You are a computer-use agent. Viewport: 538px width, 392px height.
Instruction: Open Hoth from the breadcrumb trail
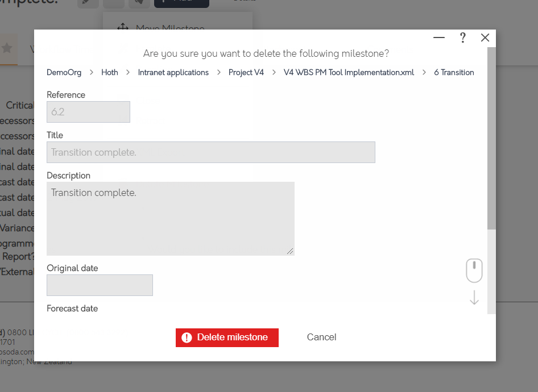(x=109, y=72)
